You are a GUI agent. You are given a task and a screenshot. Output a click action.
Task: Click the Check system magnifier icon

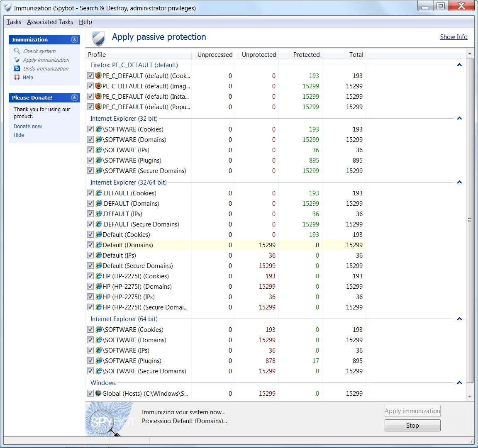point(17,51)
